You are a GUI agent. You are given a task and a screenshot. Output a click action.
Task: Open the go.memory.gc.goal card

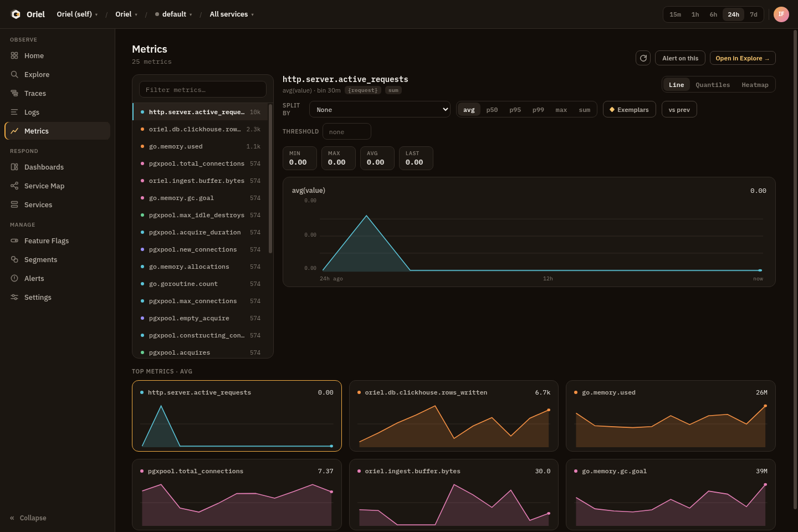pyautogui.click(x=671, y=494)
